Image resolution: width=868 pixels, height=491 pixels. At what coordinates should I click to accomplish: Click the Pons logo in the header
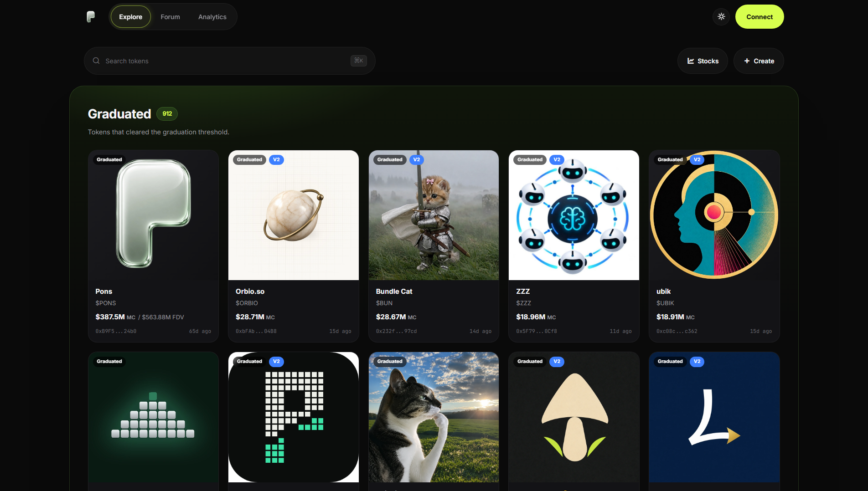(91, 17)
